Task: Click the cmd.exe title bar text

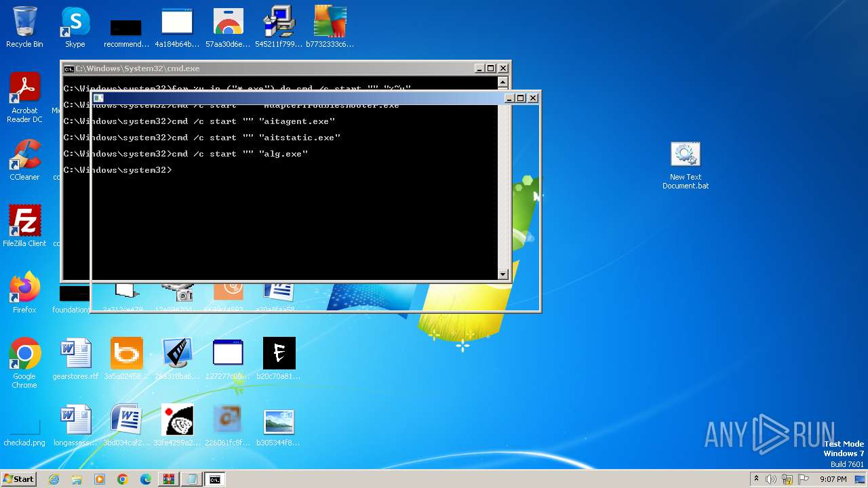Action: 137,68
